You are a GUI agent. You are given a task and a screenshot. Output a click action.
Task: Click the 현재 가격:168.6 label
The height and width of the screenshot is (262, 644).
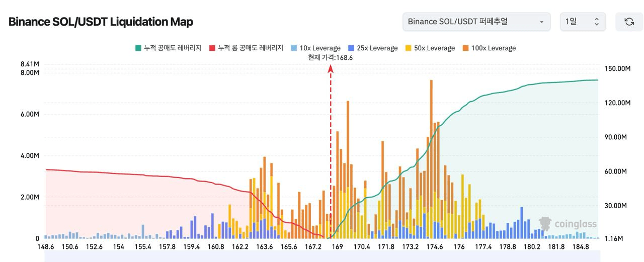[x=331, y=58]
